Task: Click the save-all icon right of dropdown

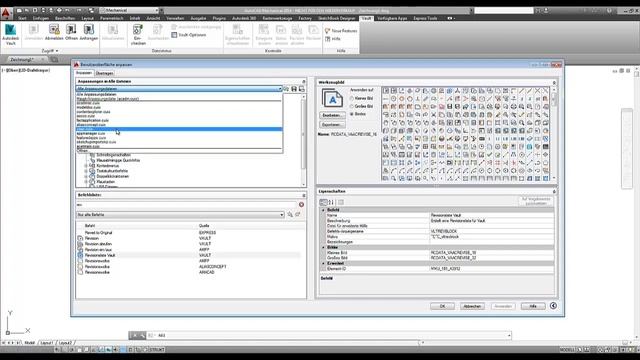Action: (x=302, y=89)
